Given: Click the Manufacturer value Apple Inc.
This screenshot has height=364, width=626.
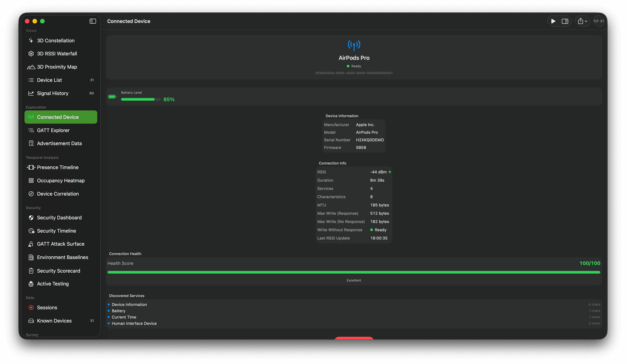Looking at the screenshot, I should click(365, 125).
